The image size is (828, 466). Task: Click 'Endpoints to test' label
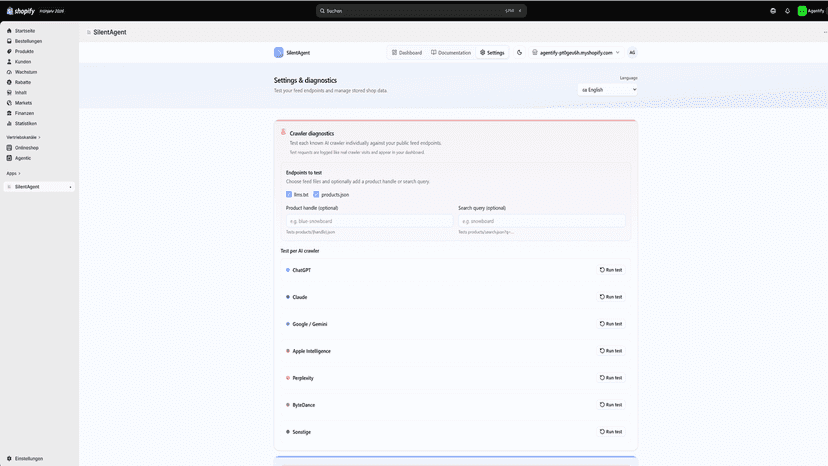[304, 173]
